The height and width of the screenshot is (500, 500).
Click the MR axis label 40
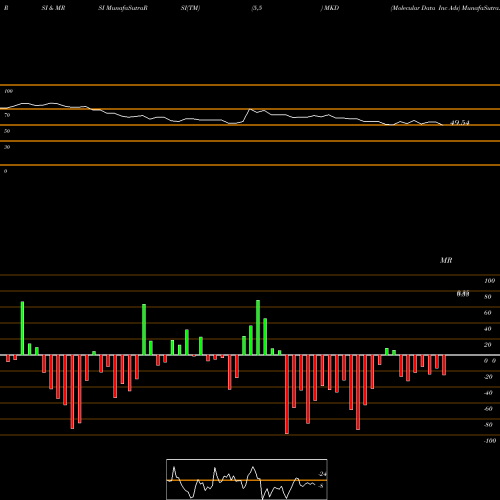tap(488, 329)
